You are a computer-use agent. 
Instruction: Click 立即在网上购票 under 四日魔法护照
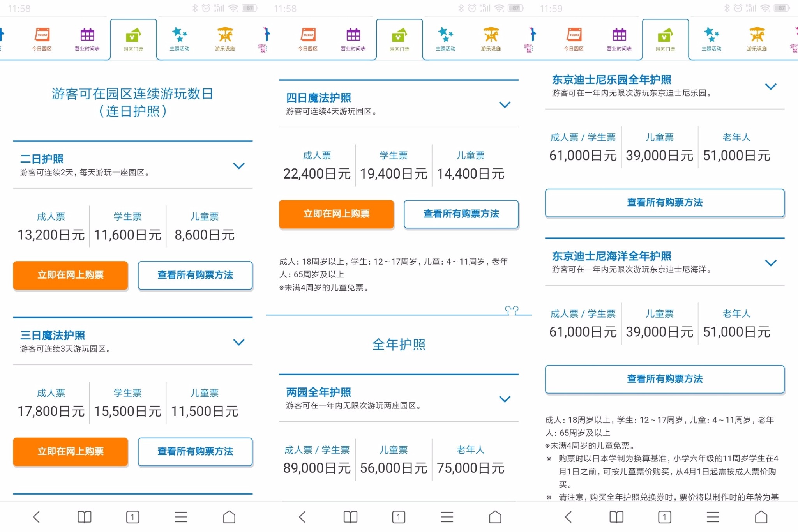337,214
